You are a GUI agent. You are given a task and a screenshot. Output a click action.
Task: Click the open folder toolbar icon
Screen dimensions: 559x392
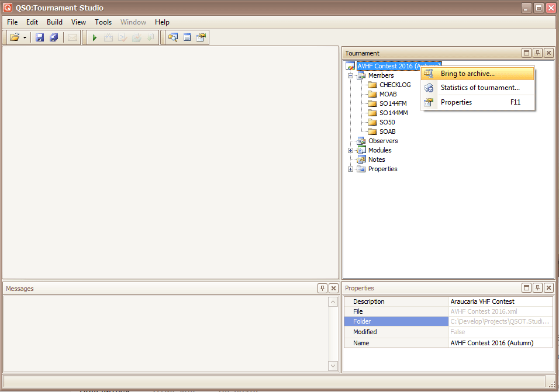pyautogui.click(x=14, y=37)
